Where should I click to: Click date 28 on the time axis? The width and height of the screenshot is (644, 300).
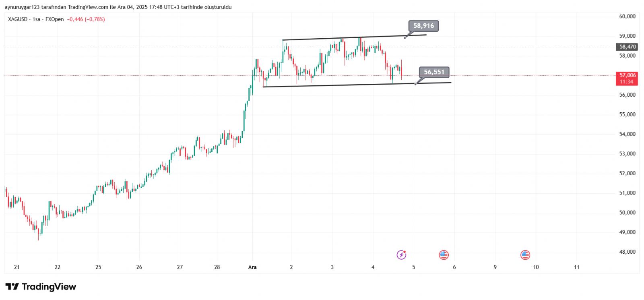point(217,267)
